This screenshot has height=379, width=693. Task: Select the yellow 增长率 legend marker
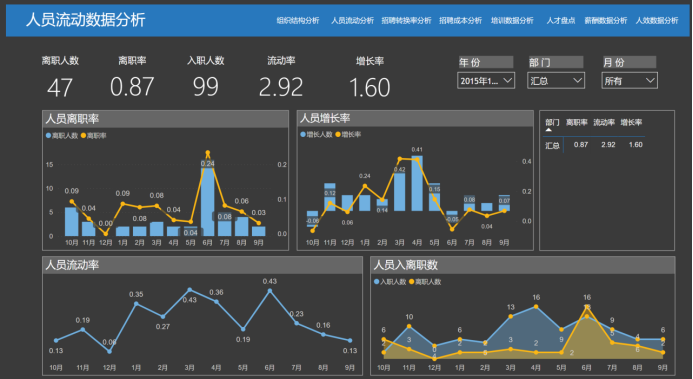click(338, 134)
